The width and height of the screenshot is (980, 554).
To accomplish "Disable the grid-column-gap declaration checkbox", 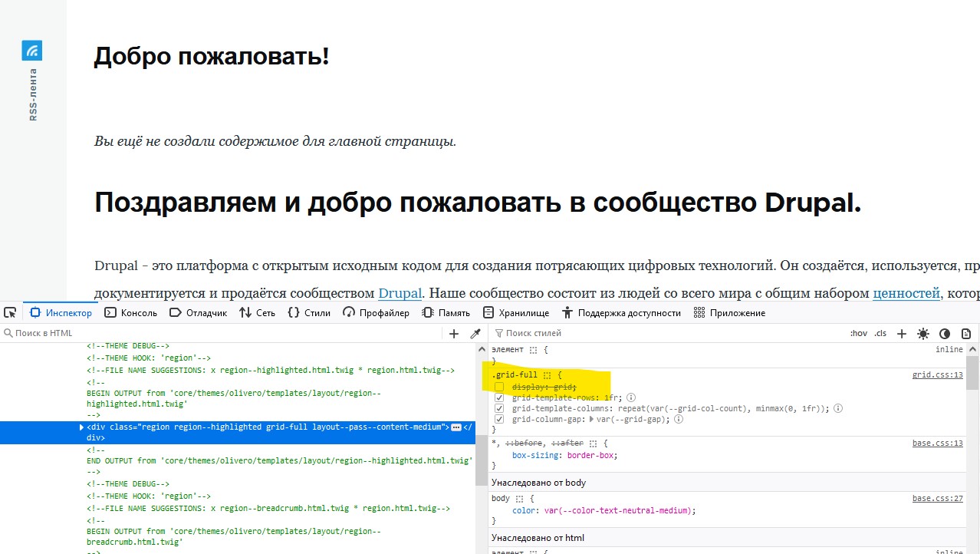I will click(499, 420).
